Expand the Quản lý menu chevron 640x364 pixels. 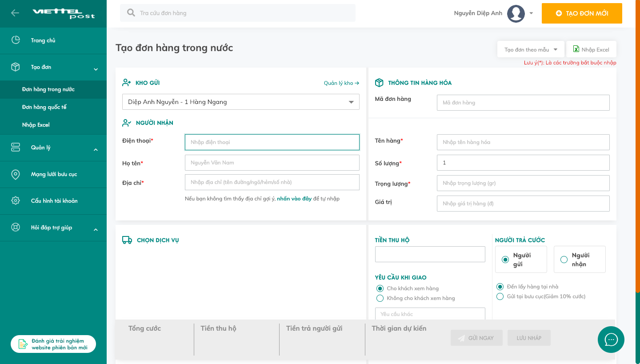click(x=96, y=150)
